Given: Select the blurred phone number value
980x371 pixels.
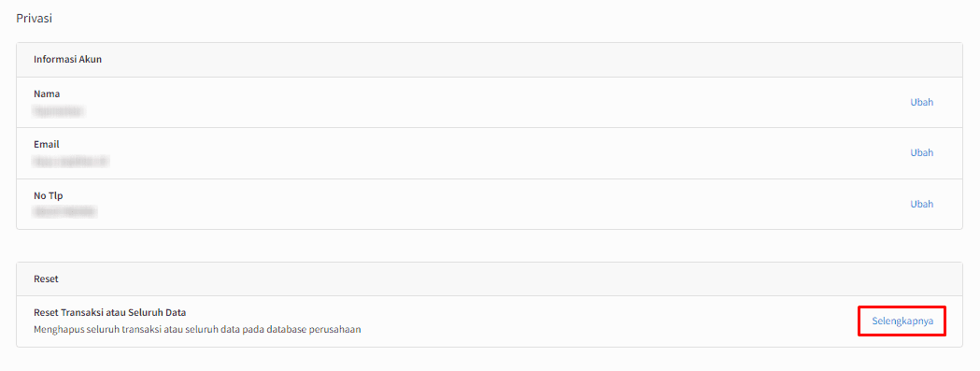Looking at the screenshot, I should pos(65,213).
